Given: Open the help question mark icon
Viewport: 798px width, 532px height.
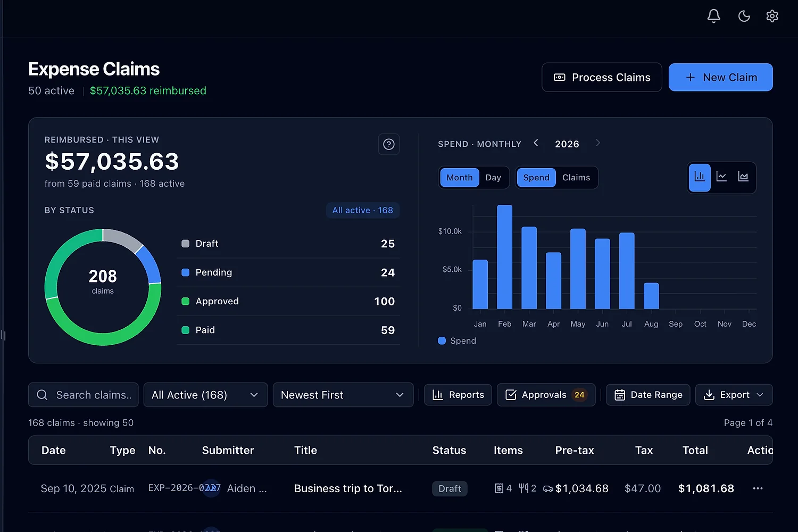Looking at the screenshot, I should point(388,144).
